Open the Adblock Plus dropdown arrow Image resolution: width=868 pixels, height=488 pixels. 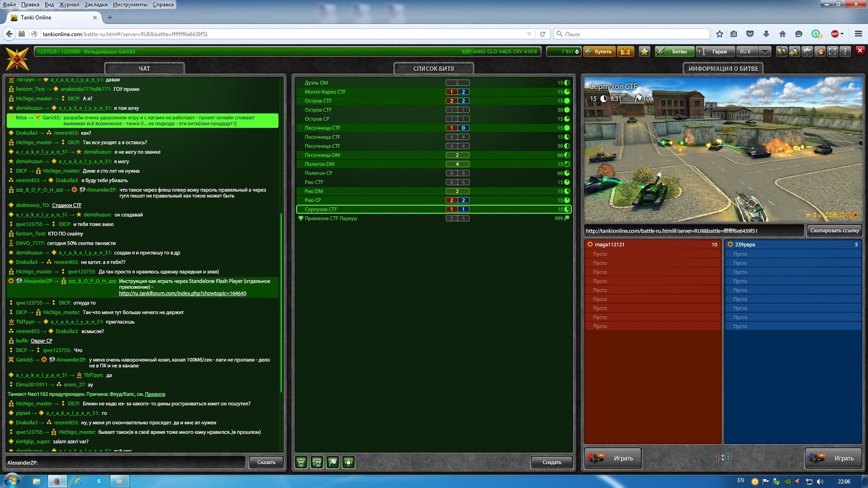pyautogui.click(x=842, y=34)
